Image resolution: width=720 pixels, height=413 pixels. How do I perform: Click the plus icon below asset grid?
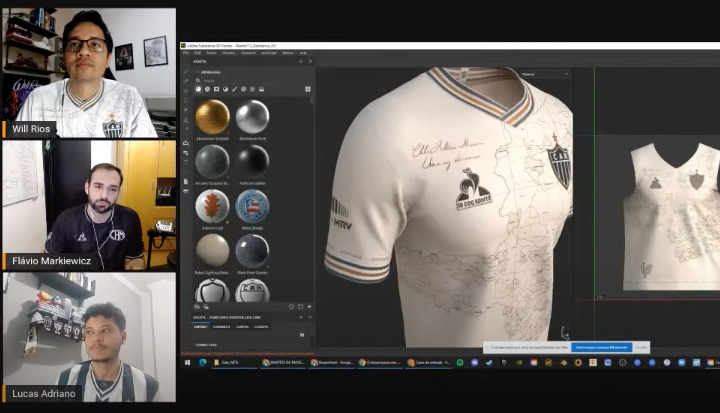pos(309,307)
